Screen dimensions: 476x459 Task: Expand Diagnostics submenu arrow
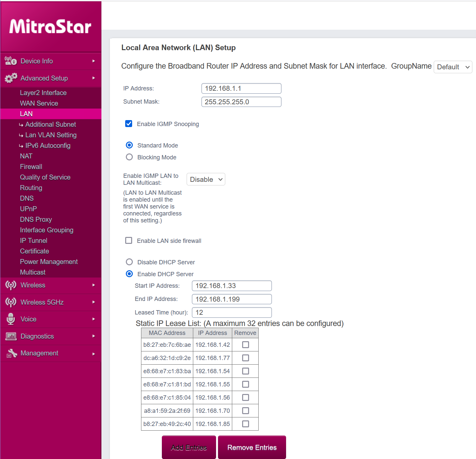(94, 336)
